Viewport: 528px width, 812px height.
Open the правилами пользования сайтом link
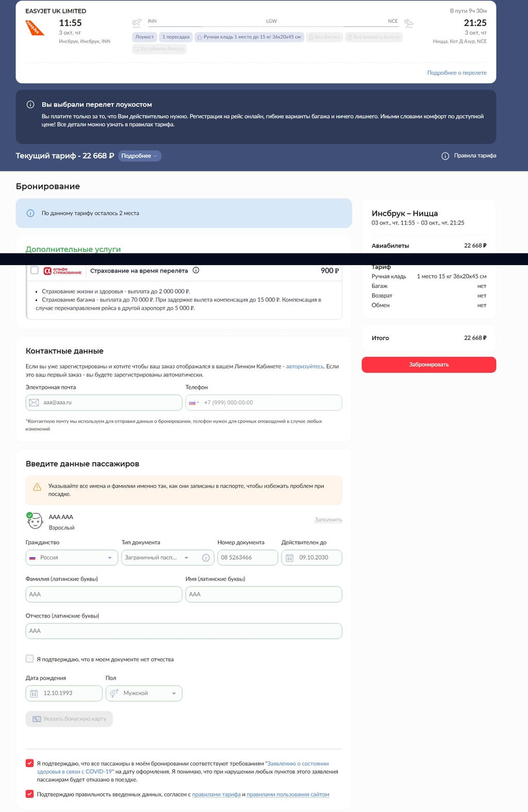(x=288, y=794)
